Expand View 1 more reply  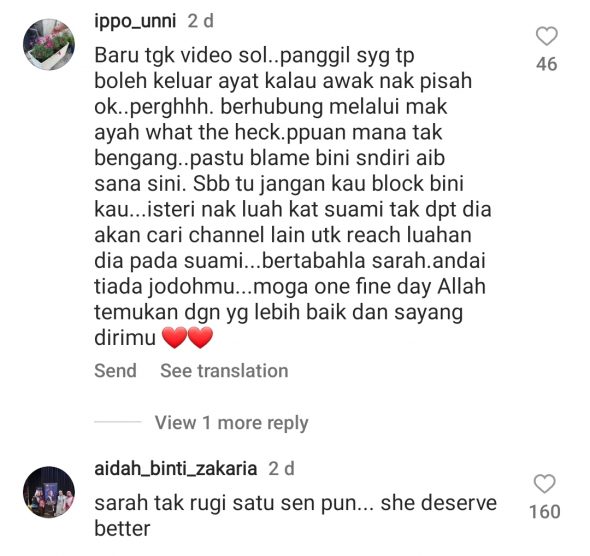click(231, 423)
